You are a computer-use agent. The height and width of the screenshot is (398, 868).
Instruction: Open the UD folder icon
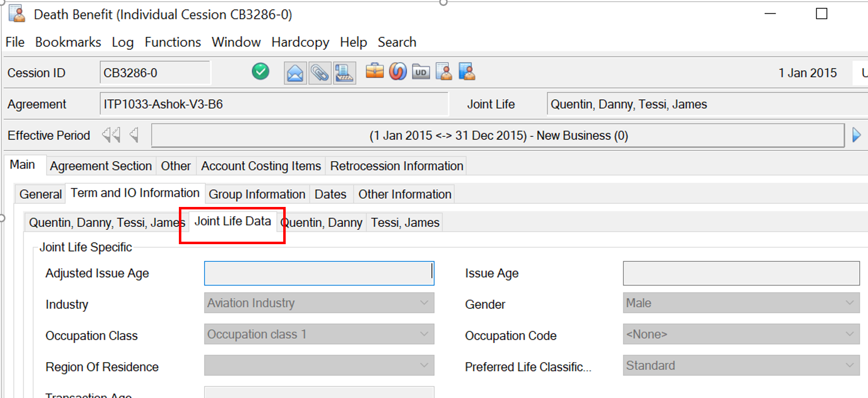421,72
